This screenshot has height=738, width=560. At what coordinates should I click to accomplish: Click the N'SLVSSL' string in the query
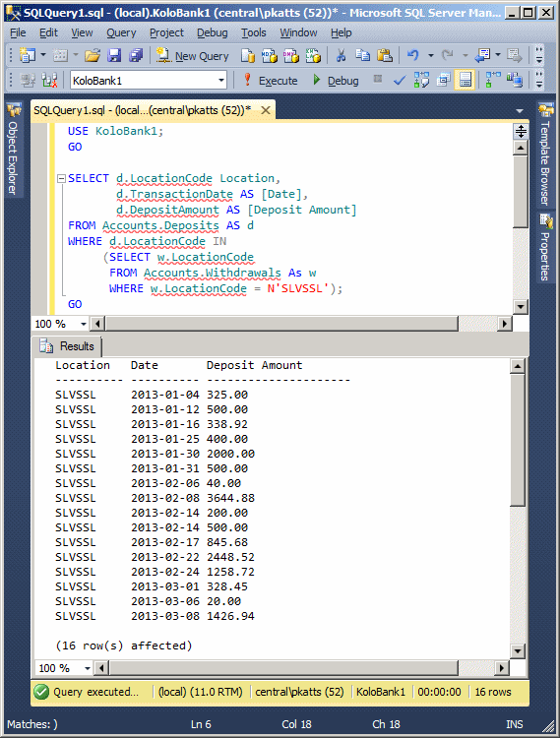coord(298,288)
